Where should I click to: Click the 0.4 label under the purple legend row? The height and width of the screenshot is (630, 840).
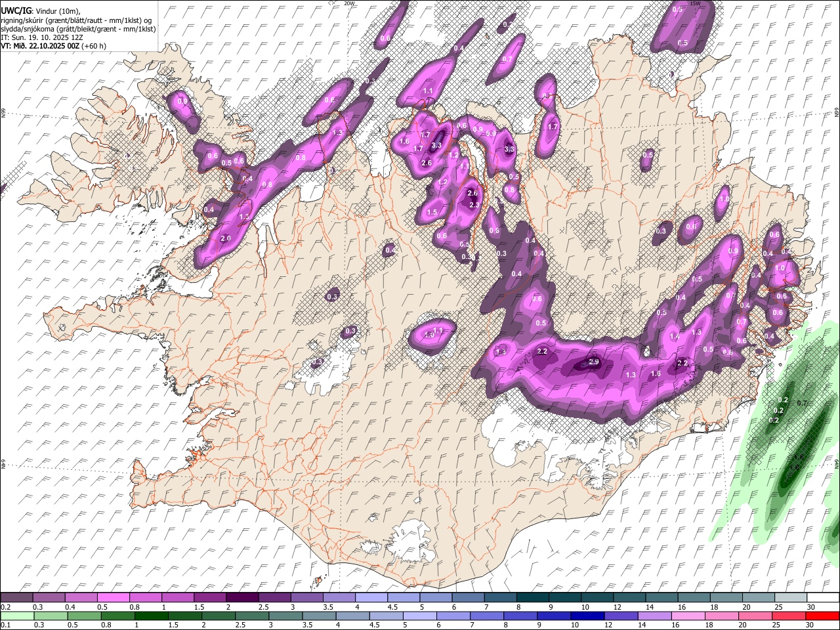70,607
